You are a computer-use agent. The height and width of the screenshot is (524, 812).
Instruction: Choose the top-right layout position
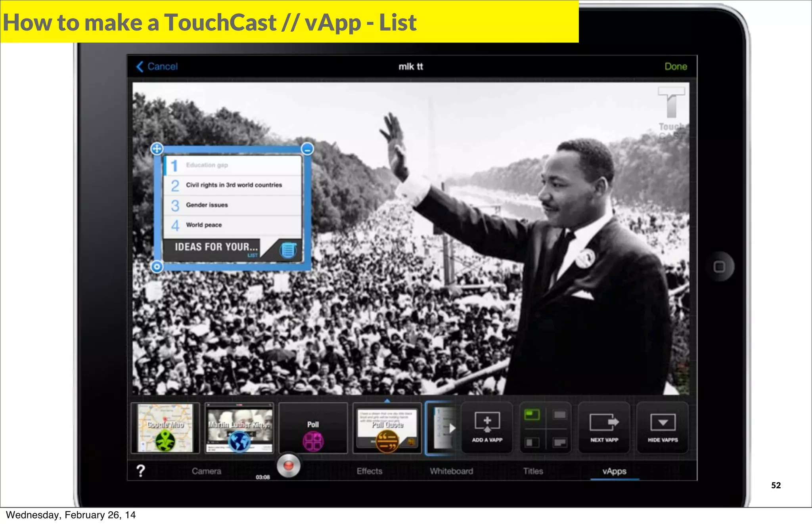coord(560,415)
